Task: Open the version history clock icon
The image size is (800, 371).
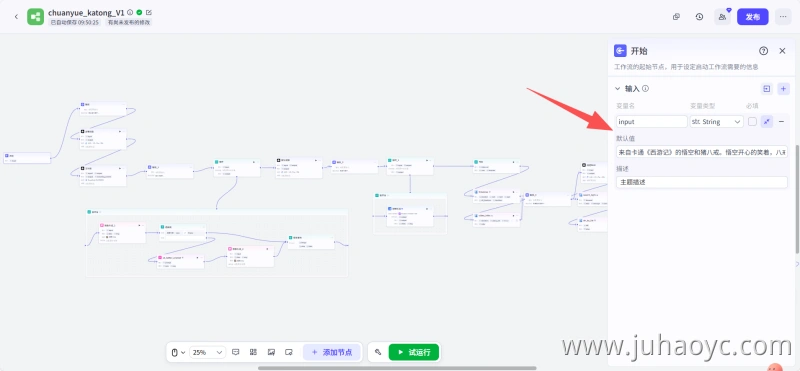Action: click(699, 17)
